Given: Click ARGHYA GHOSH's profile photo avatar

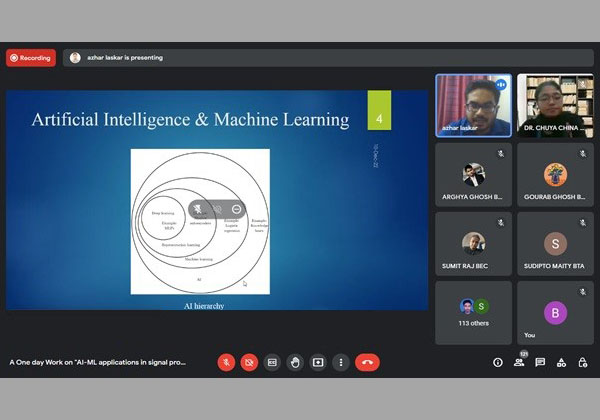Looking at the screenshot, I should [474, 174].
